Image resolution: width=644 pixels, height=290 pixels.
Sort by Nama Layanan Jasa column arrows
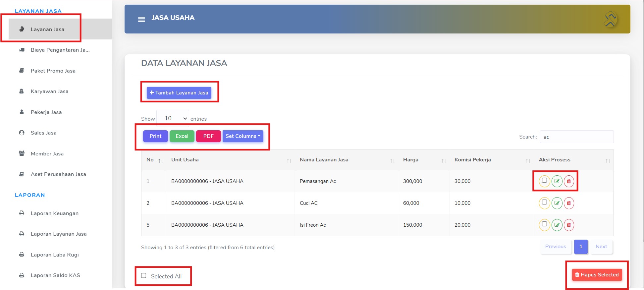393,161
